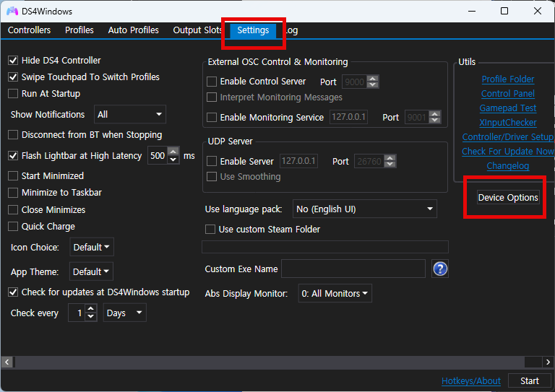Viewport: 555px width, 392px height.
Task: Click the horizontal scrollbar left arrow
Action: click(7, 362)
